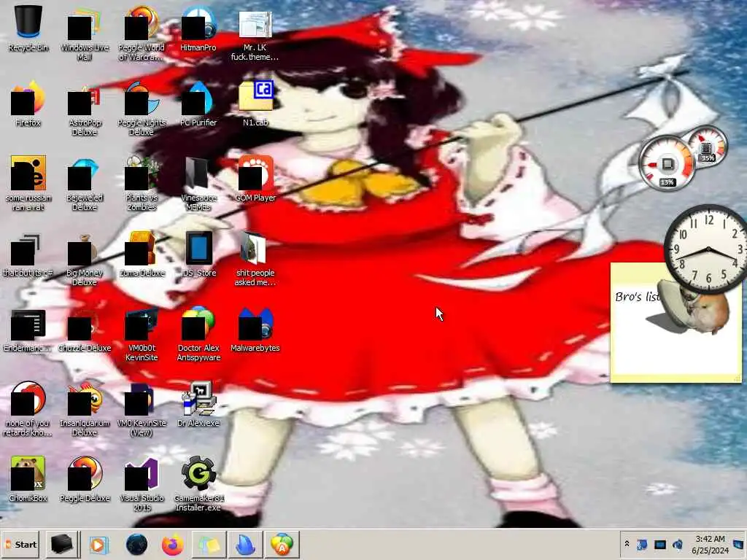The width and height of the screenshot is (747, 560).
Task: Click the volume speaker tray icon
Action: tap(678, 544)
